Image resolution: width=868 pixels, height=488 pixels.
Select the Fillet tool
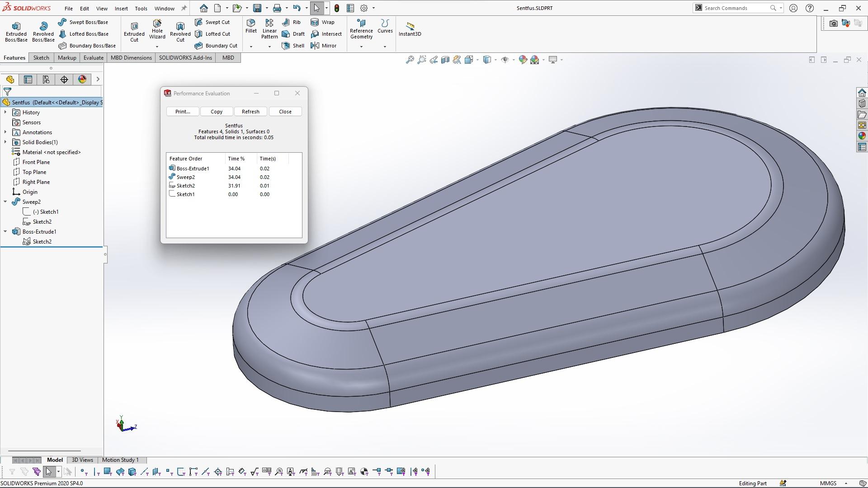(251, 26)
